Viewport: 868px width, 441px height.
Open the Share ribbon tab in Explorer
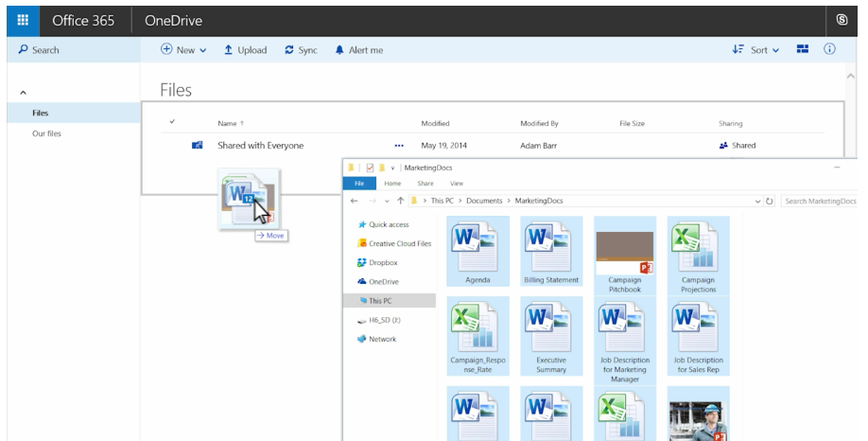(x=425, y=184)
